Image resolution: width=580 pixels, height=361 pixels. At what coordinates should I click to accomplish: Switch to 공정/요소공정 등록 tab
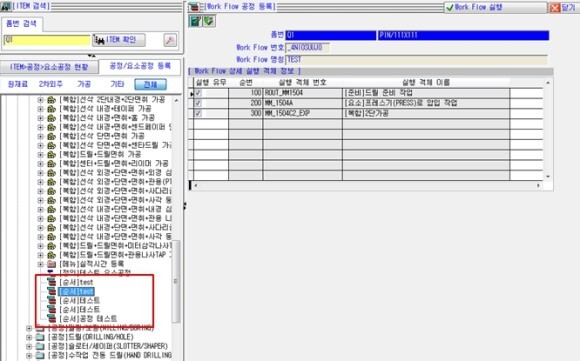point(140,66)
